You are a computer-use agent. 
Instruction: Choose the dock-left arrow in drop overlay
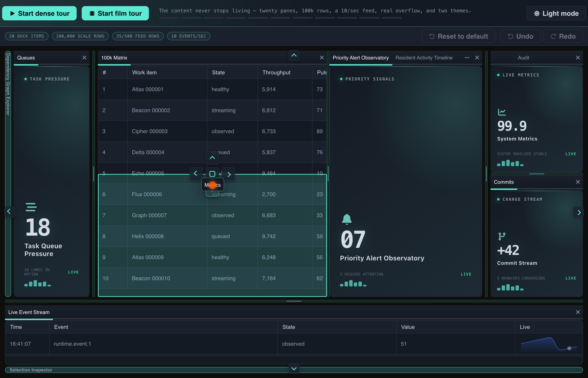pyautogui.click(x=196, y=174)
